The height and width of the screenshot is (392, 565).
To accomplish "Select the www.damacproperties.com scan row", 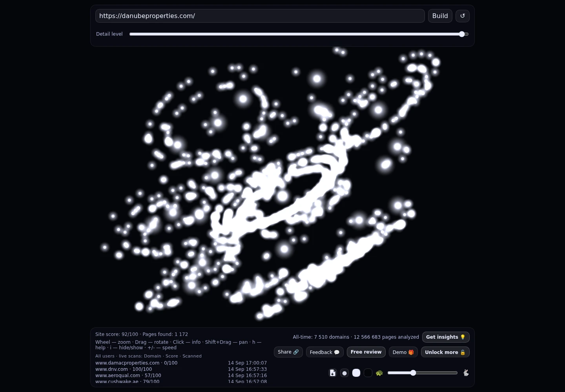I will tap(181, 363).
